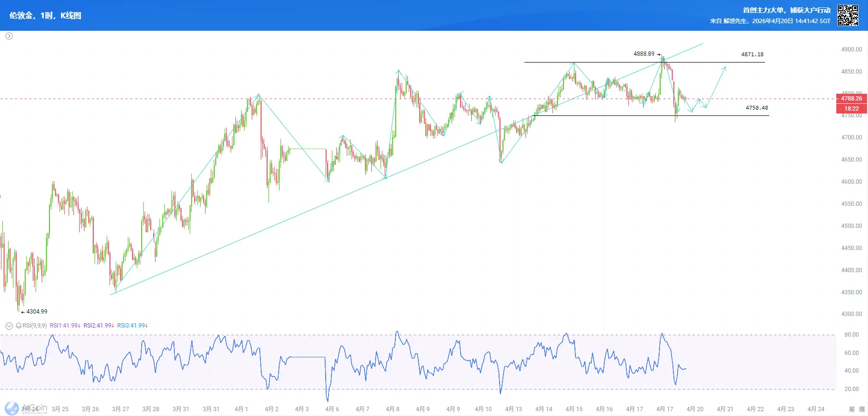This screenshot has width=868, height=416.
Task: Select the RSI3:41.99 value
Action: 133,326
